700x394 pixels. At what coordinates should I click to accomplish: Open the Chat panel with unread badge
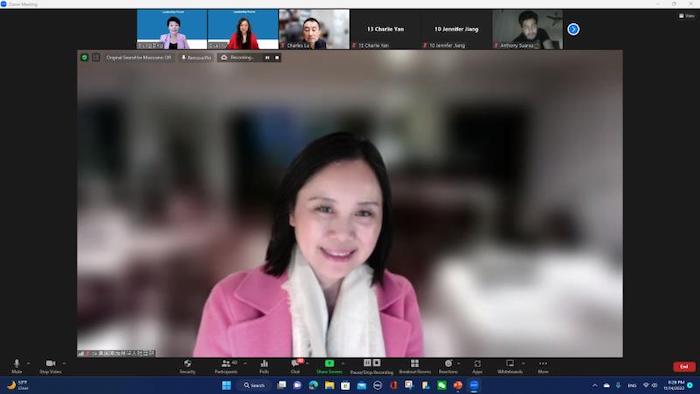click(x=296, y=366)
